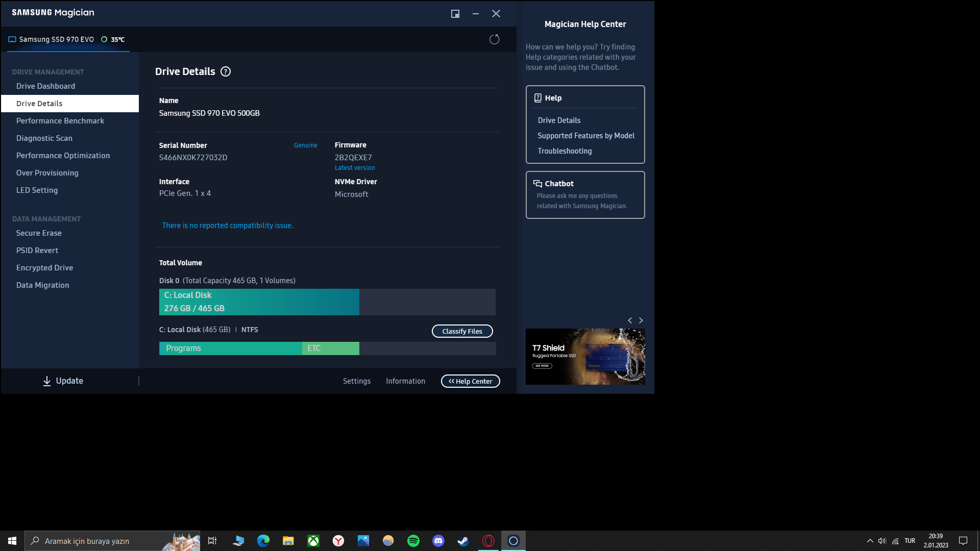Open Performance Benchmark in the sidebar
The width and height of the screenshot is (980, 551).
[60, 121]
